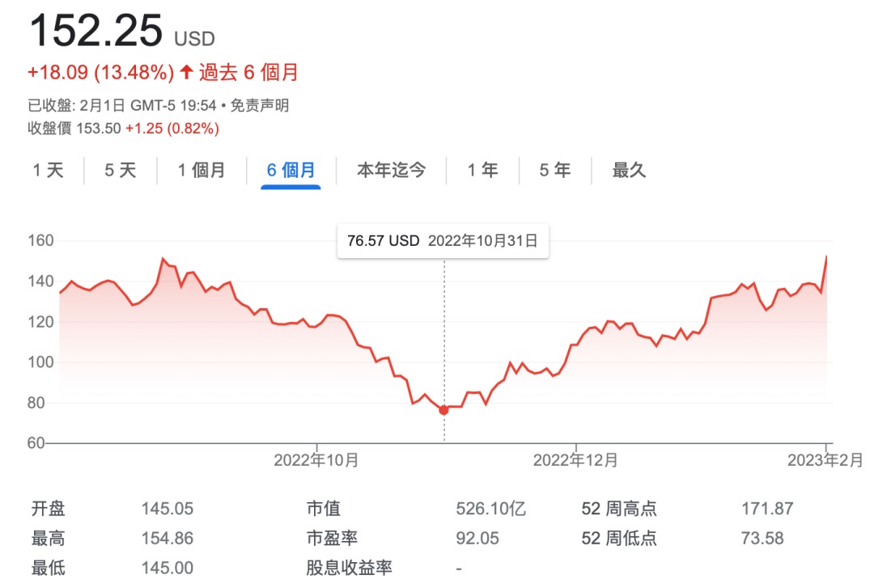Click the 市盈率 P/E ratio label
Image resolution: width=874 pixels, height=588 pixels.
[x=332, y=538]
